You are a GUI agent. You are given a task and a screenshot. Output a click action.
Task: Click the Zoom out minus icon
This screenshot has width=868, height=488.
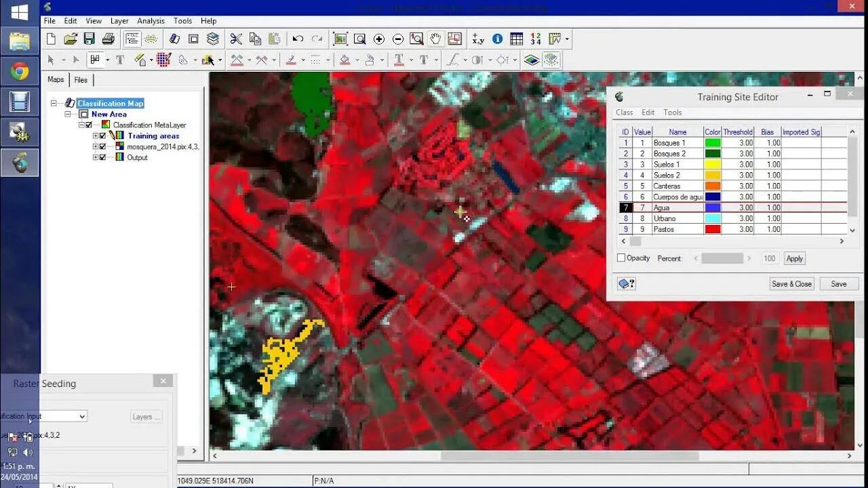point(397,39)
